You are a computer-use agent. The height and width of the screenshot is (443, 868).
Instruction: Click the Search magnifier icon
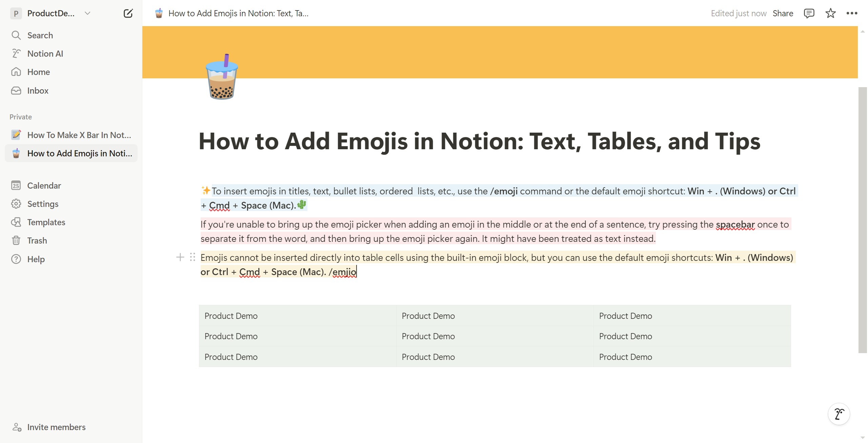tap(16, 35)
